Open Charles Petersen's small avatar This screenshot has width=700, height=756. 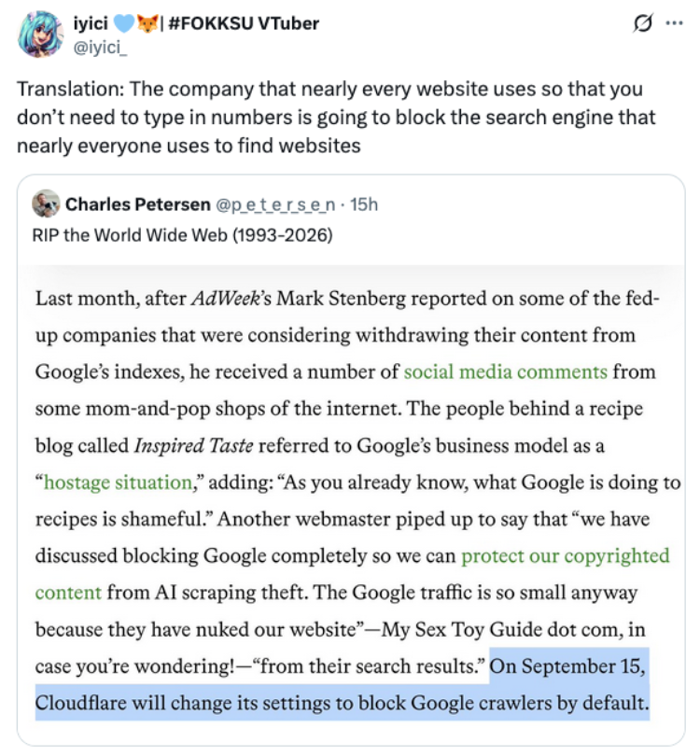46,204
